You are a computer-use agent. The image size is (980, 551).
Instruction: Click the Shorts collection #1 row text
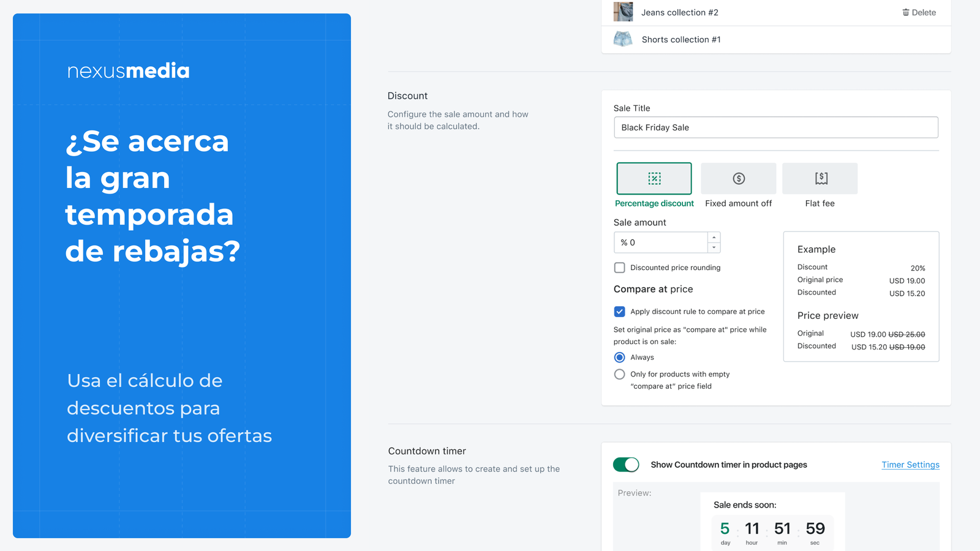tap(681, 39)
